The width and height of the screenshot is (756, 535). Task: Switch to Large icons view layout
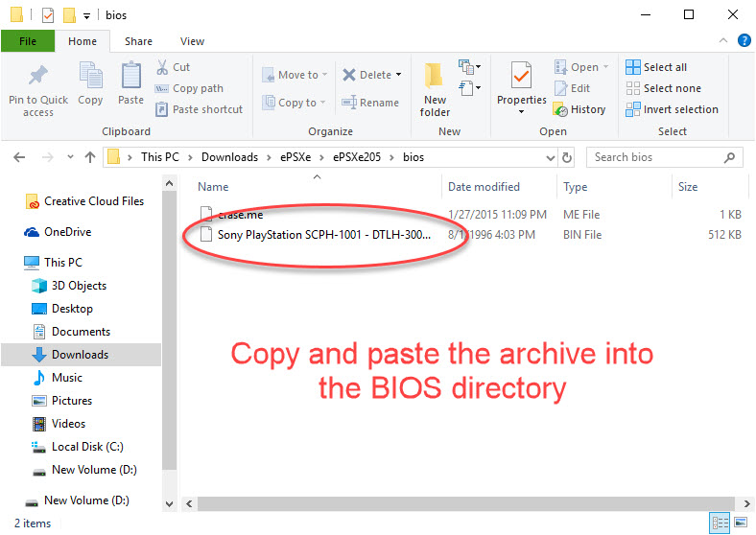point(741,522)
